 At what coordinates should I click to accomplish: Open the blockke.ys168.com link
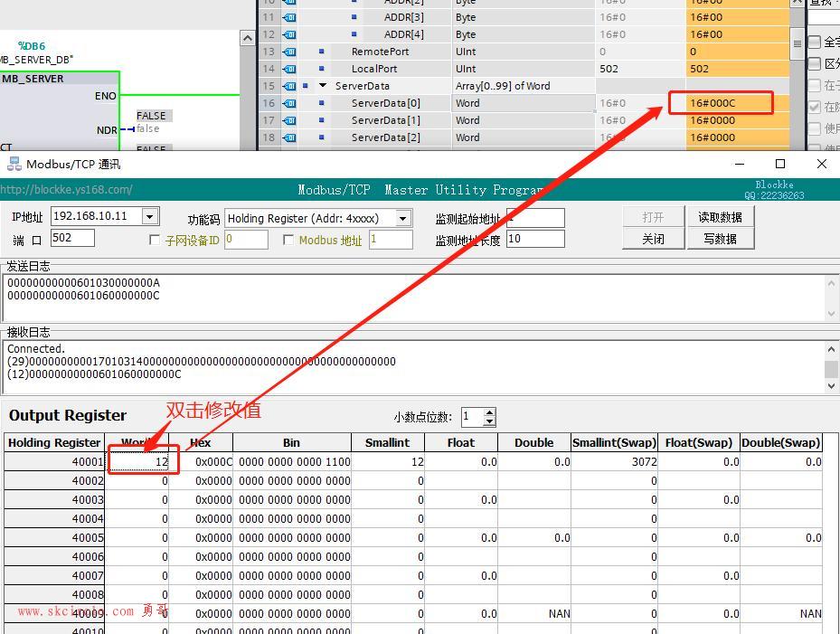pos(66,189)
